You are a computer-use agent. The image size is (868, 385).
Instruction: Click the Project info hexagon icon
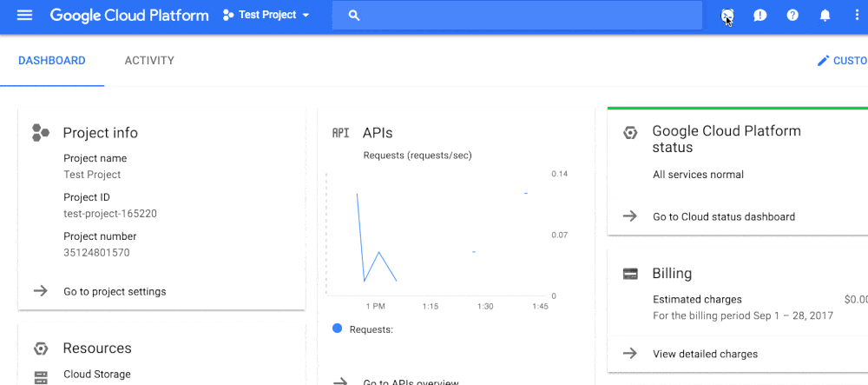pyautogui.click(x=41, y=133)
